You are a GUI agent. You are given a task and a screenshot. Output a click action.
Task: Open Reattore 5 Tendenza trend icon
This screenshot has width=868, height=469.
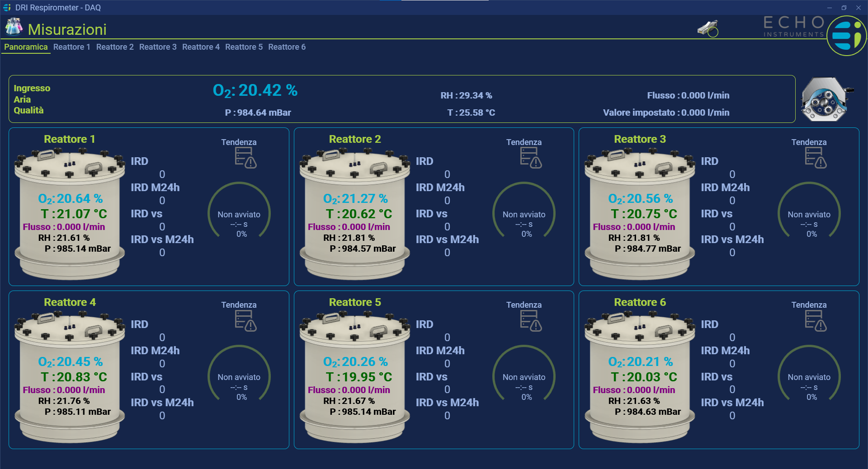(530, 321)
